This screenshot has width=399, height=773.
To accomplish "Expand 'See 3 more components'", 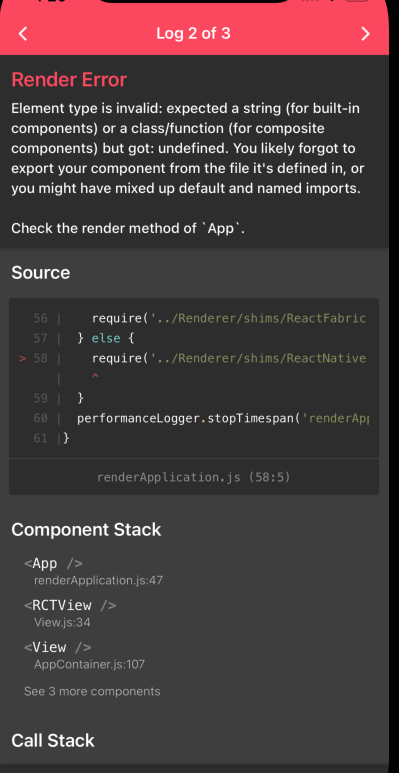I will tap(92, 692).
